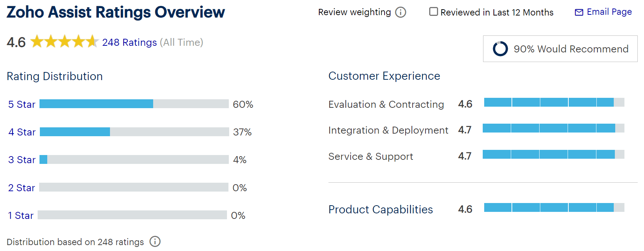This screenshot has height=251, width=644.
Task: Click the Product Capabilities rating bar
Action: 554,207
